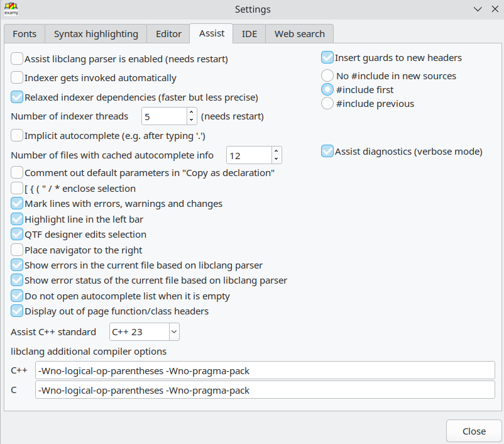Click the app icon in the title bar
The image size is (504, 444).
coord(11,9)
